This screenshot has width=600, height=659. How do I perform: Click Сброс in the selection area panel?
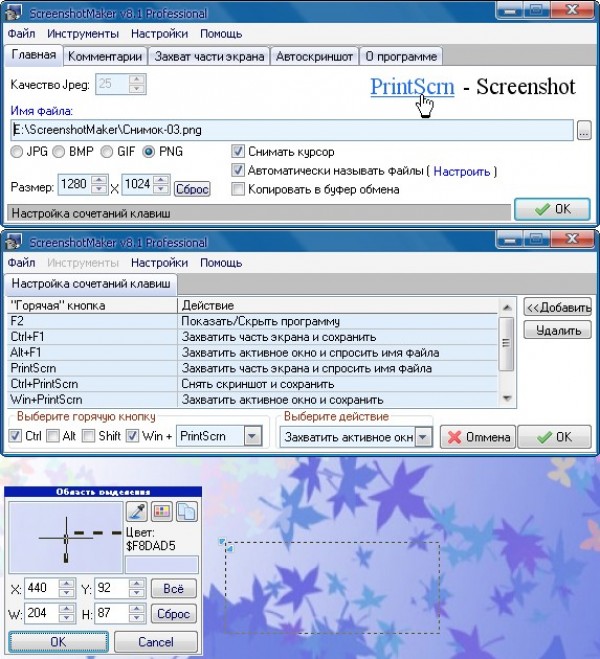click(x=174, y=614)
